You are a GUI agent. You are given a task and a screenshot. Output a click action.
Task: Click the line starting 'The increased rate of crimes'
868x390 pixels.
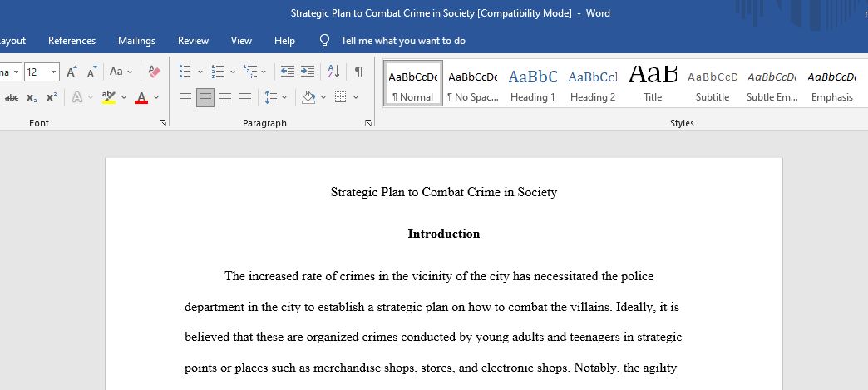tap(439, 276)
